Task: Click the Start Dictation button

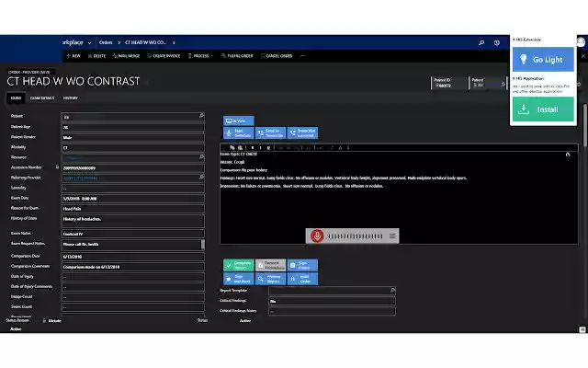Action: tap(239, 132)
